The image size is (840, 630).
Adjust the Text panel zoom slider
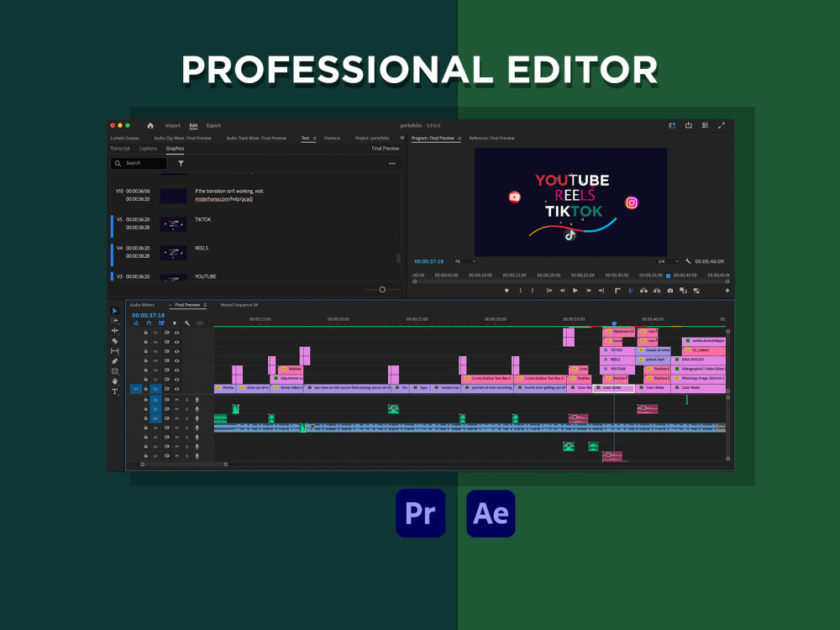tap(382, 289)
